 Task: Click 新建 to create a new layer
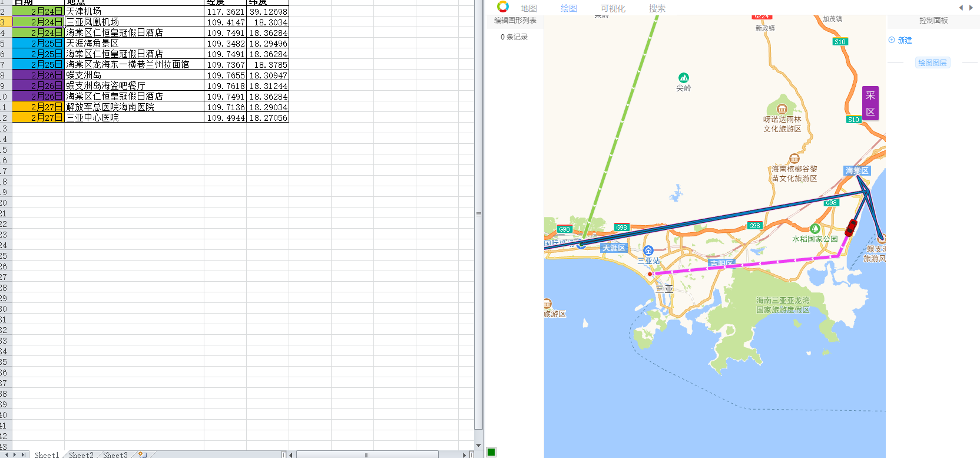(900, 40)
